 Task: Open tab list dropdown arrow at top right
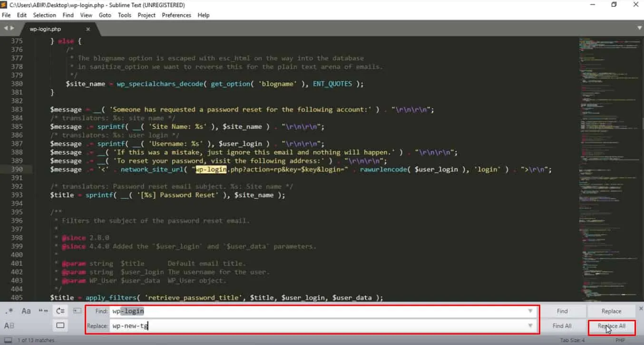click(639, 29)
